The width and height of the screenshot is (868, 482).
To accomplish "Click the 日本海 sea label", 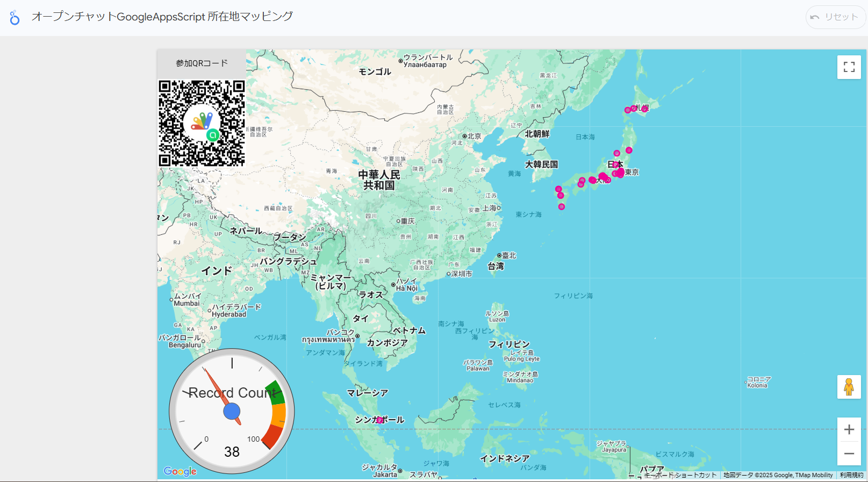I will pos(585,137).
